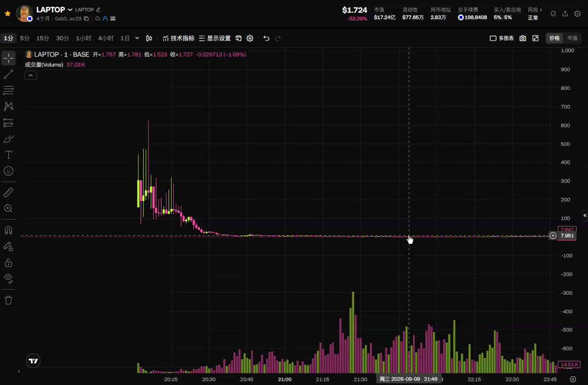Image resolution: width=588 pixels, height=385 pixels.
Task: Open the LAPTOP token selector dropdown
Action: click(x=70, y=10)
